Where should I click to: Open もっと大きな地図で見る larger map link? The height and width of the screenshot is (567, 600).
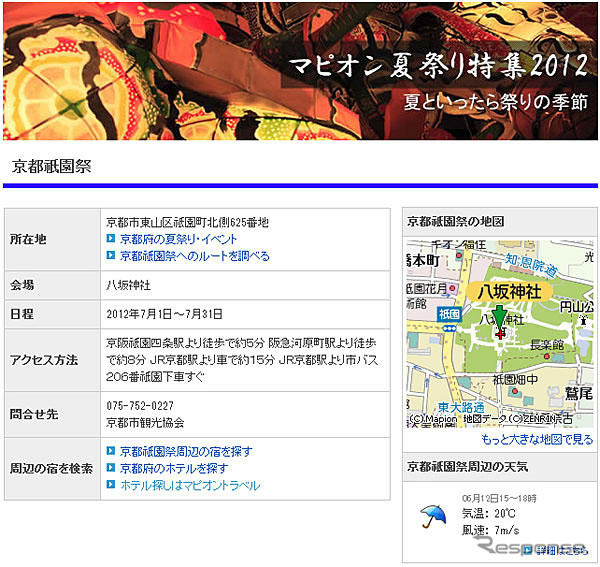tap(536, 439)
